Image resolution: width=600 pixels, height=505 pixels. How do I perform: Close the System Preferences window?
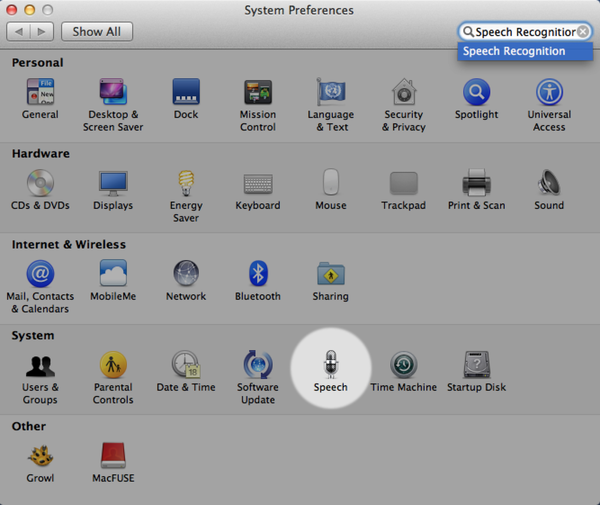pyautogui.click(x=12, y=10)
